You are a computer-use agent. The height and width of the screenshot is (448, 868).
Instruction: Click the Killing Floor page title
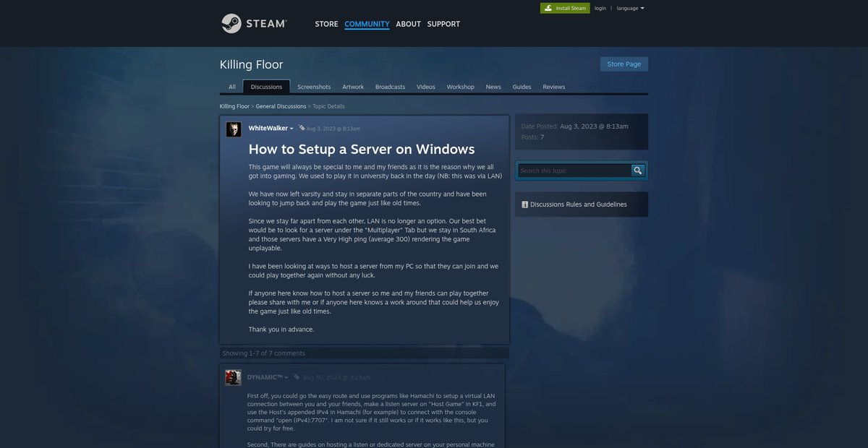[252, 64]
